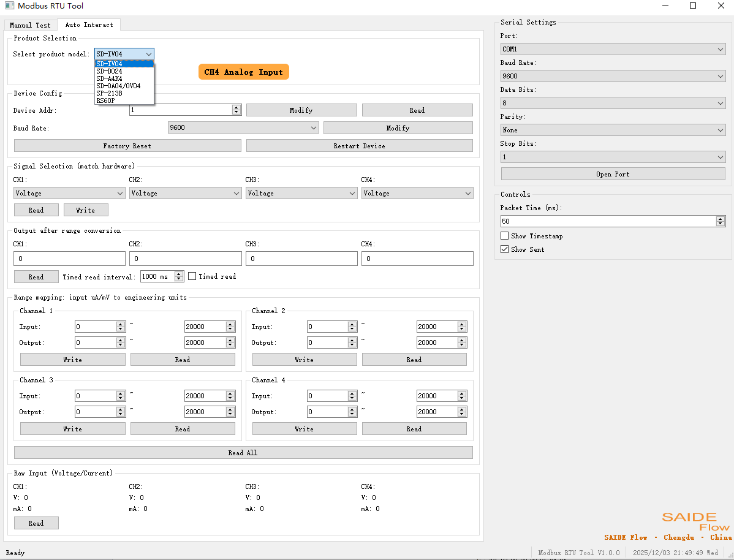Click the Open Port button

[613, 173]
